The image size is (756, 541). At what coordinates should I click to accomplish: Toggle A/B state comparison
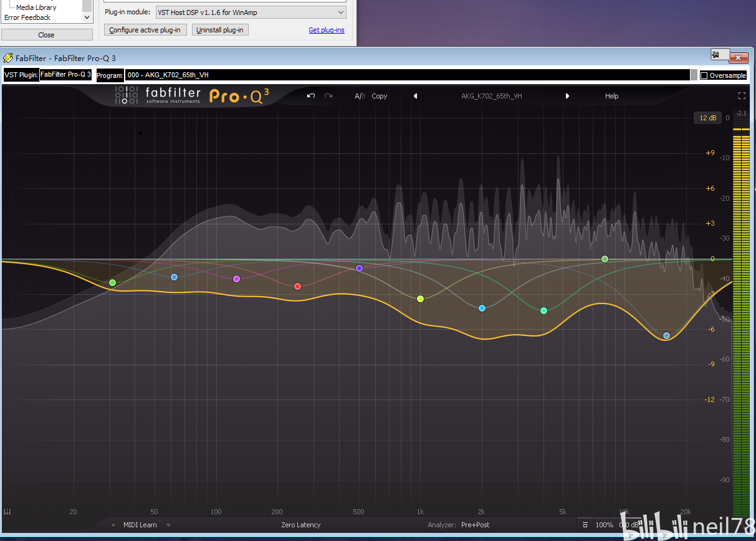tap(360, 96)
